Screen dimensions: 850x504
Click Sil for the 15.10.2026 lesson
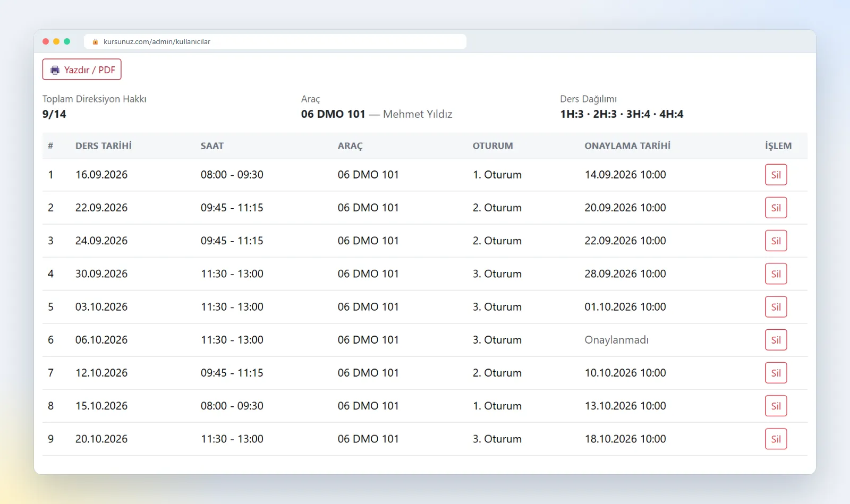pyautogui.click(x=776, y=406)
